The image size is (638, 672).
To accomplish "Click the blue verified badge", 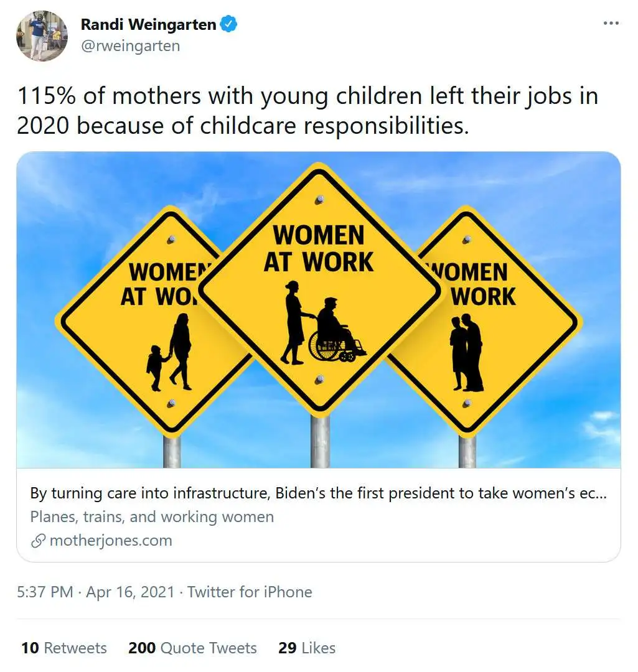I will [x=230, y=25].
